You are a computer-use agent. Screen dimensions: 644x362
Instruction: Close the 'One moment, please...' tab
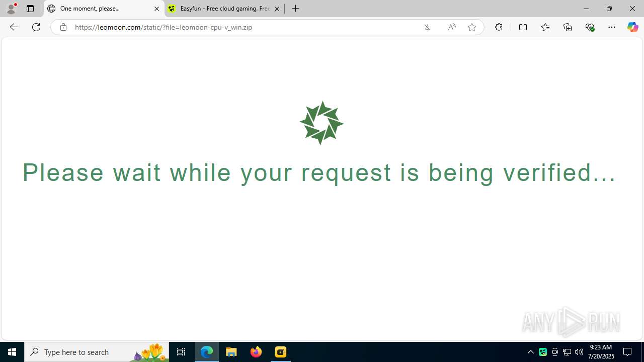156,9
